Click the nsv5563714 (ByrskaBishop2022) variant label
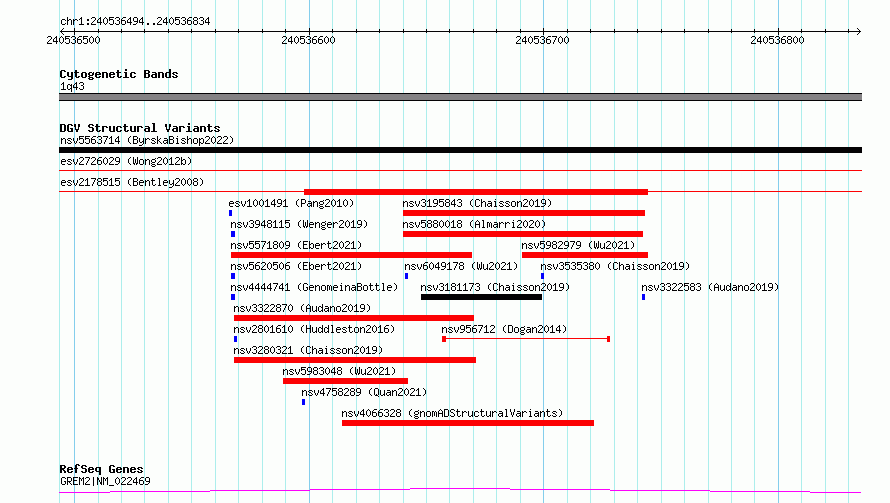 click(147, 140)
